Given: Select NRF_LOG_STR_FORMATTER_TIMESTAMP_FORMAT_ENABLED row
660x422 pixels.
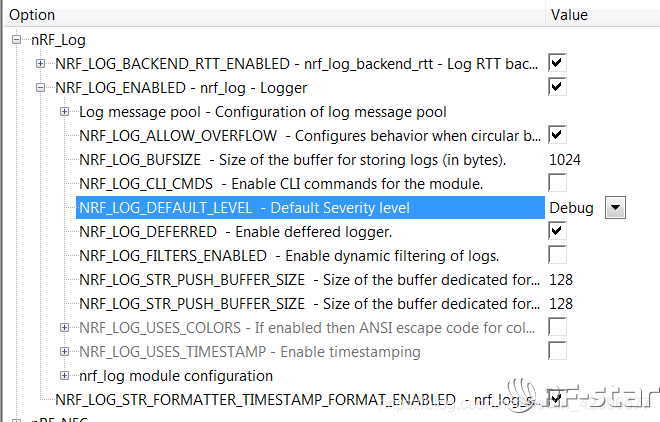Looking at the screenshot, I should (260, 400).
